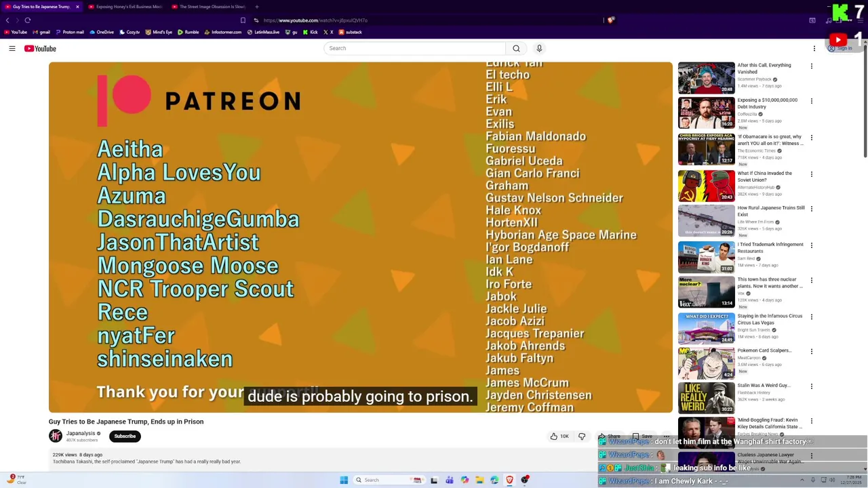
Task: Open the OneDrive bookmark
Action: [x=102, y=32]
